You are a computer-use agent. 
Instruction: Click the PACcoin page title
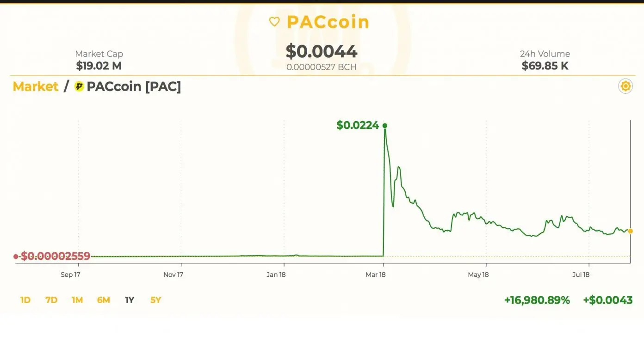328,22
